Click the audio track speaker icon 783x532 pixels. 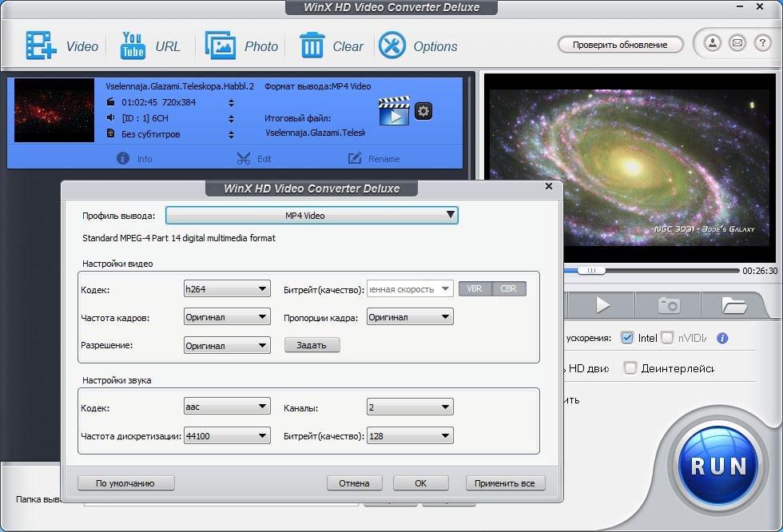pos(111,117)
